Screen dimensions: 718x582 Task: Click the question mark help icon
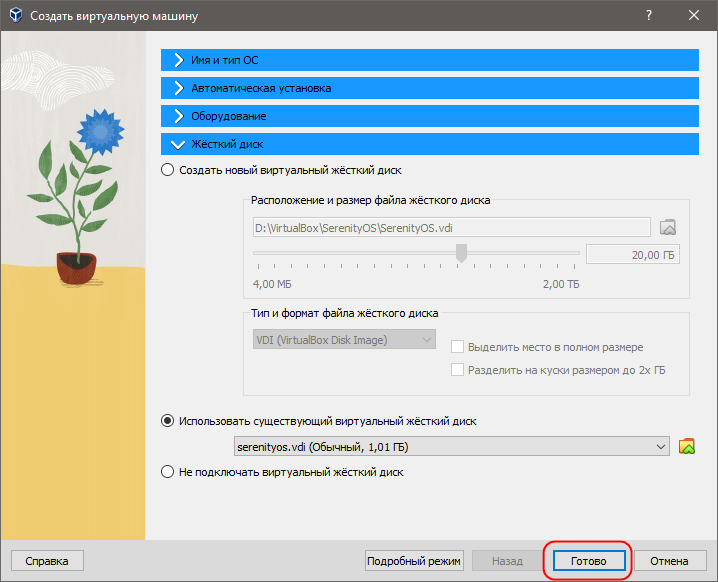click(x=649, y=15)
